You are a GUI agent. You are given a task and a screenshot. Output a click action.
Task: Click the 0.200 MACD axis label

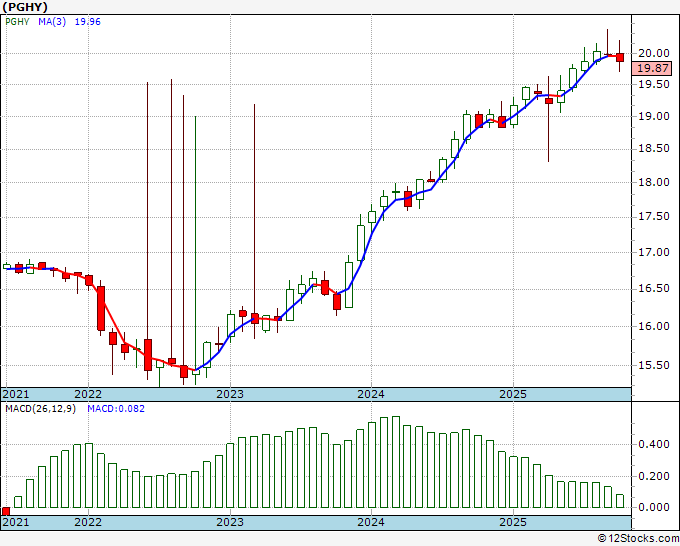pos(654,476)
